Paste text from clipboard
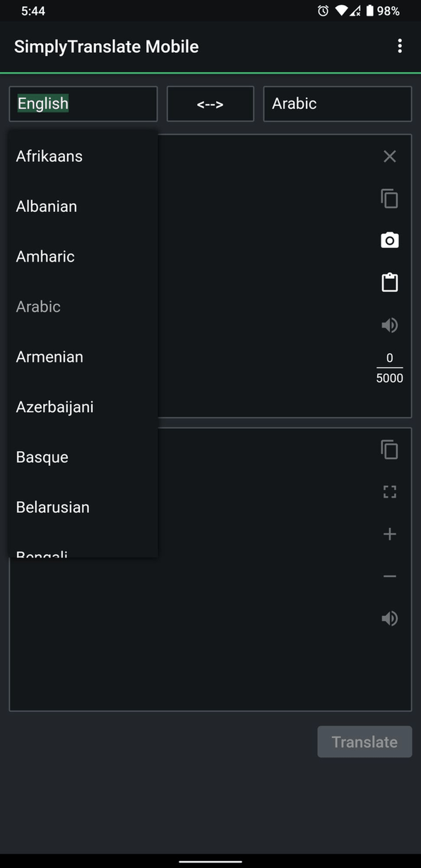The width and height of the screenshot is (421, 868). pyautogui.click(x=389, y=282)
